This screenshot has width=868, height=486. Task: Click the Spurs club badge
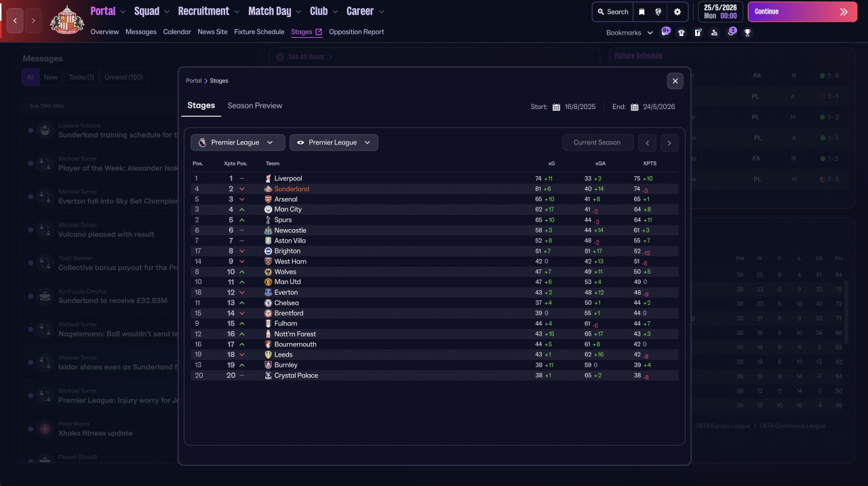click(x=268, y=220)
